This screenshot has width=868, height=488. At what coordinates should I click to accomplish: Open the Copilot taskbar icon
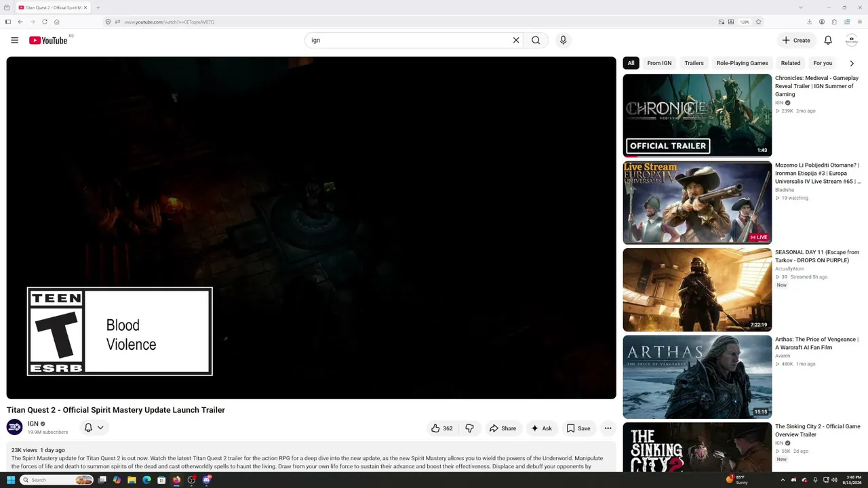(117, 480)
